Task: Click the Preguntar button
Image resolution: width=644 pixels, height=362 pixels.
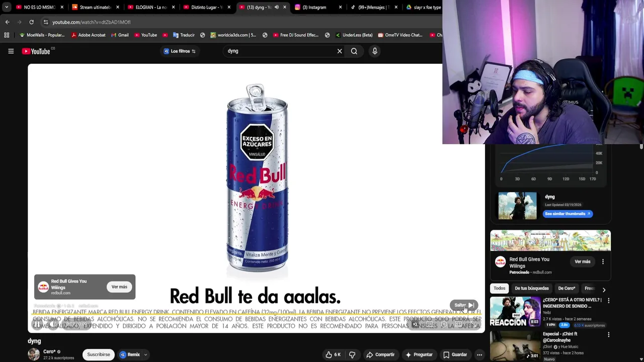Action: pyautogui.click(x=419, y=354)
